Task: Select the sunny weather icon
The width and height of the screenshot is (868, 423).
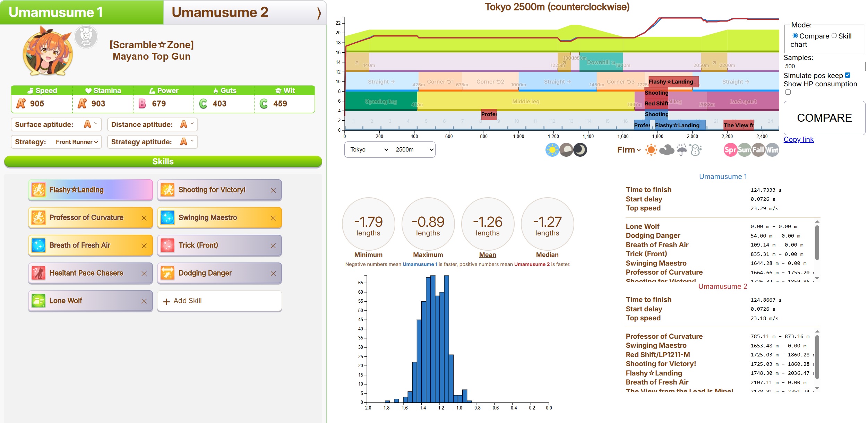Action: [651, 150]
